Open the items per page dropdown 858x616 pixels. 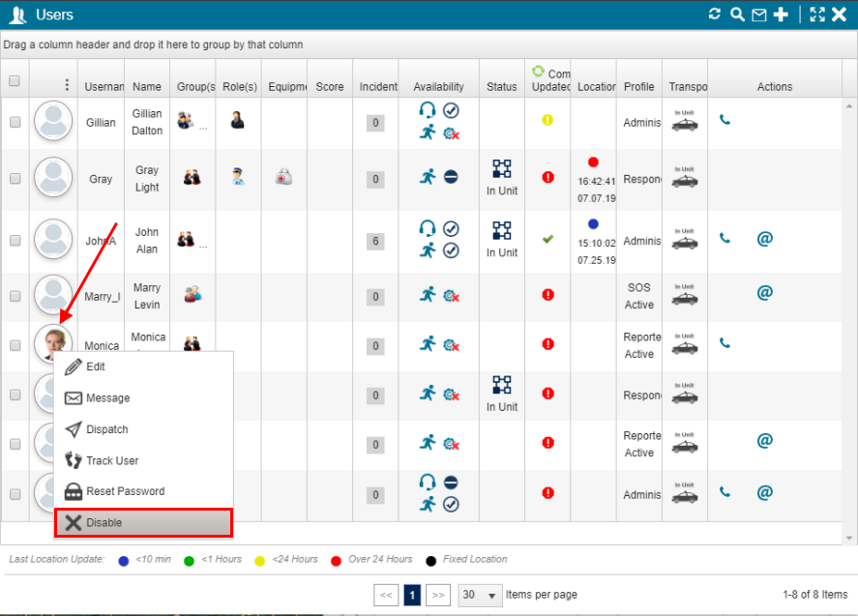click(480, 596)
